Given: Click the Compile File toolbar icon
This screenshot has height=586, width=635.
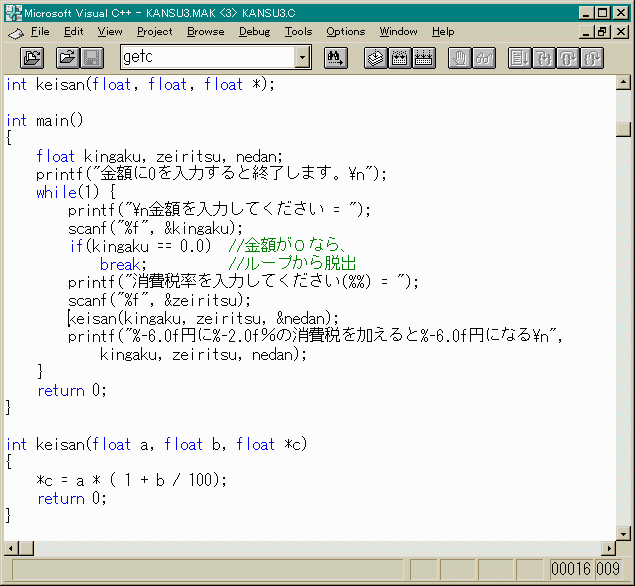Looking at the screenshot, I should pos(375,58).
